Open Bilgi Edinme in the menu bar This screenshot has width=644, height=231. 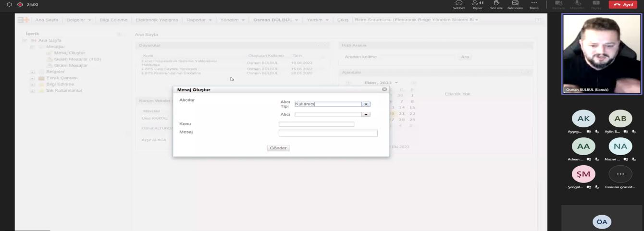pyautogui.click(x=113, y=20)
